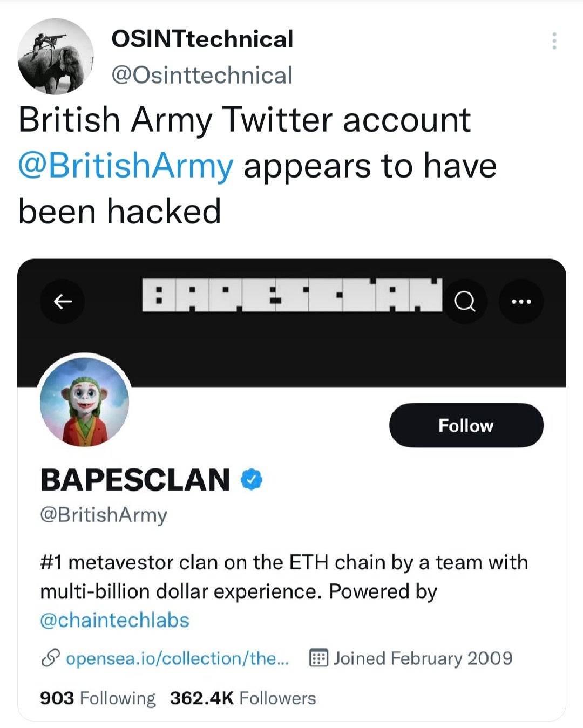
Task: Go back using the left arrow icon
Action: point(63,301)
